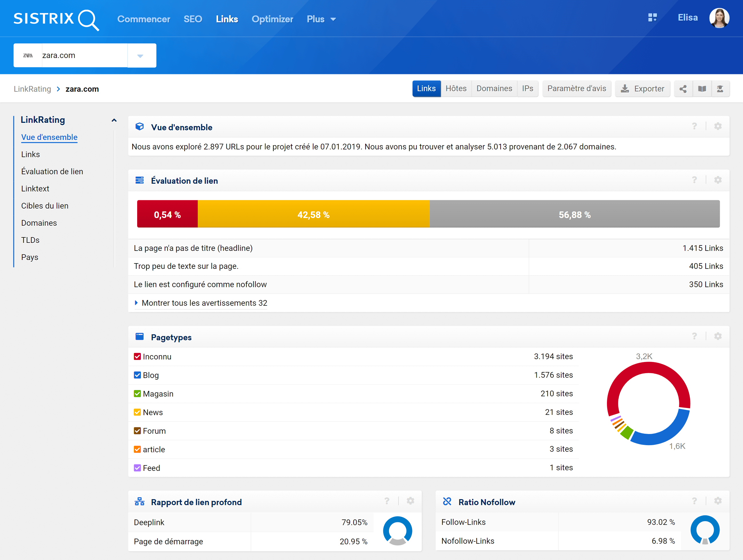Click the red 0,54 % bar segment
The image size is (743, 560).
(x=167, y=214)
